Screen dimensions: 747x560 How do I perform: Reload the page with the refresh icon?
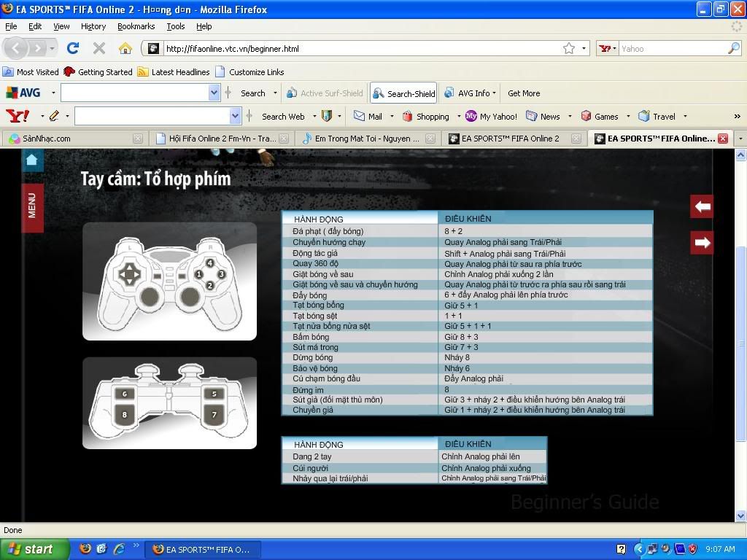click(73, 48)
